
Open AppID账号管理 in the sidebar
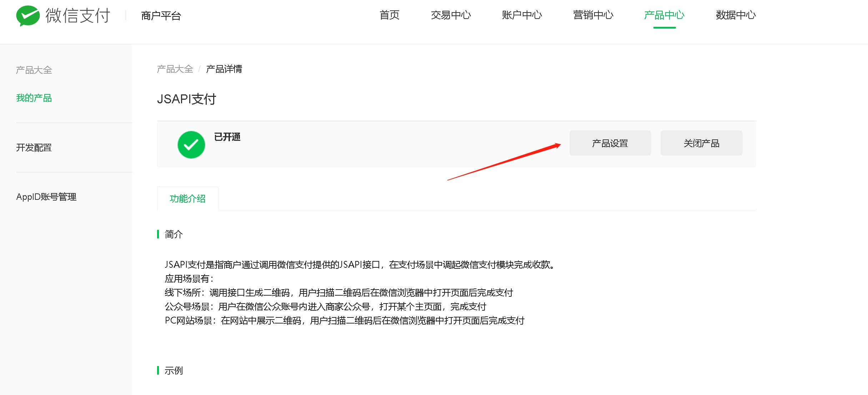pyautogui.click(x=46, y=197)
